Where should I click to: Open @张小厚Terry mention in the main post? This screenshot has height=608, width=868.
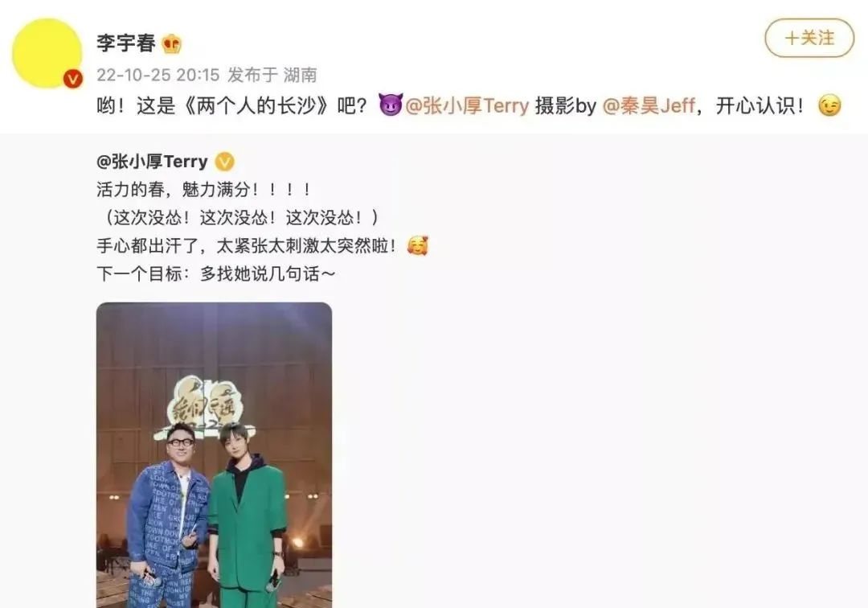click(467, 105)
